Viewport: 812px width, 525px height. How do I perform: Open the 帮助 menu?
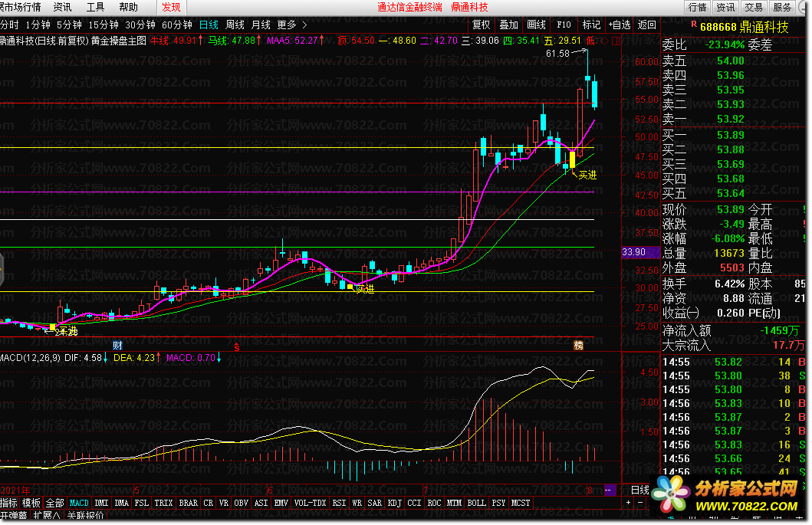pyautogui.click(x=128, y=7)
